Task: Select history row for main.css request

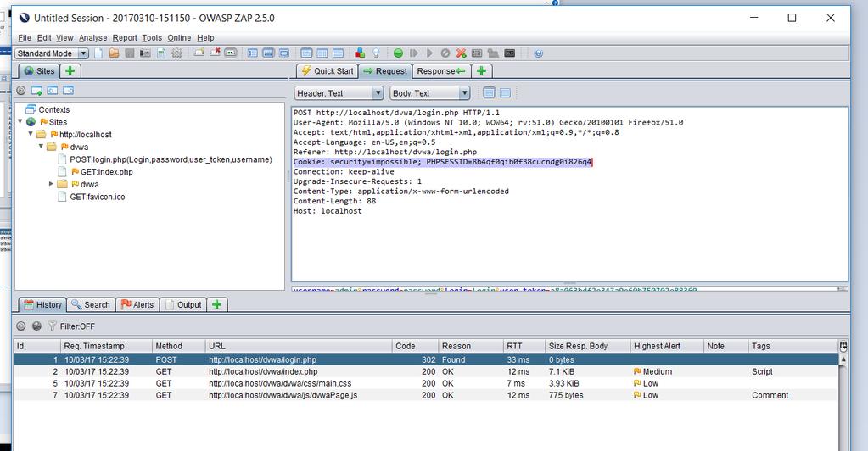Action: point(426,383)
